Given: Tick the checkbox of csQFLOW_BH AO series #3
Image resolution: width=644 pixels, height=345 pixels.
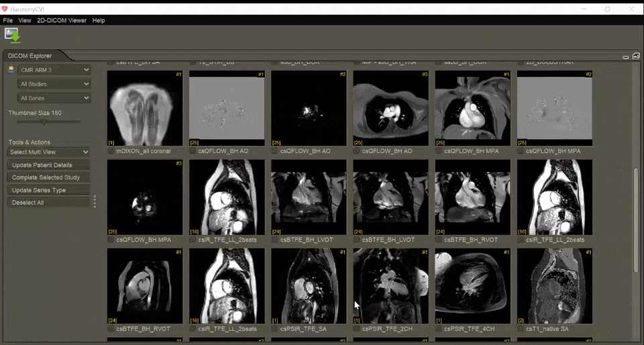Looking at the screenshot, I should click(x=356, y=151).
